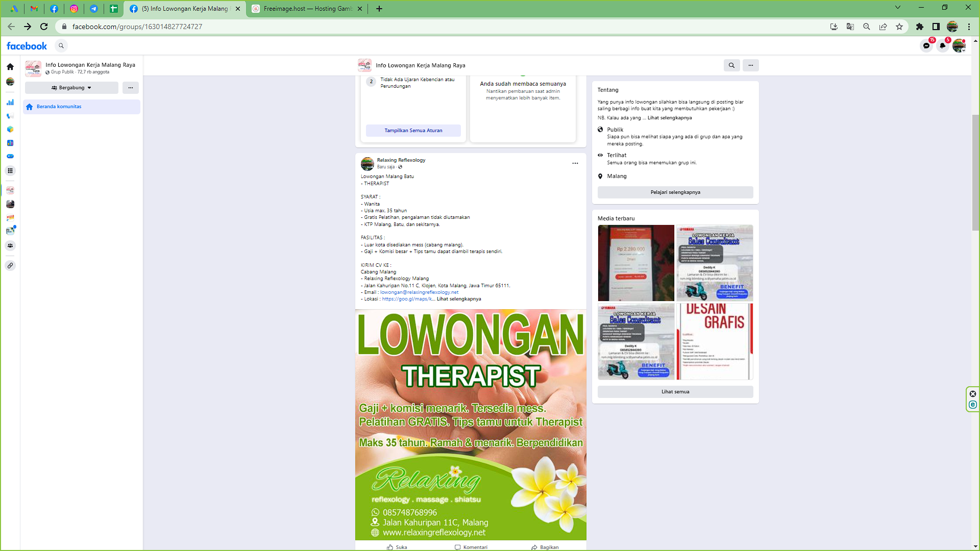Open the pinned Instagram tab
Viewport: 980px width, 551px height.
pyautogui.click(x=74, y=9)
